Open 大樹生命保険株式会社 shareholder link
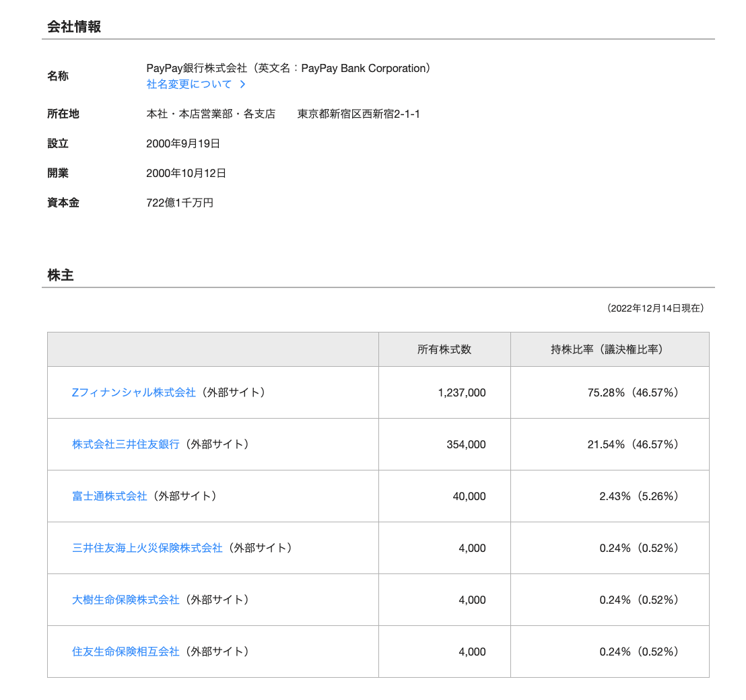This screenshot has height=700, width=746. click(x=126, y=600)
